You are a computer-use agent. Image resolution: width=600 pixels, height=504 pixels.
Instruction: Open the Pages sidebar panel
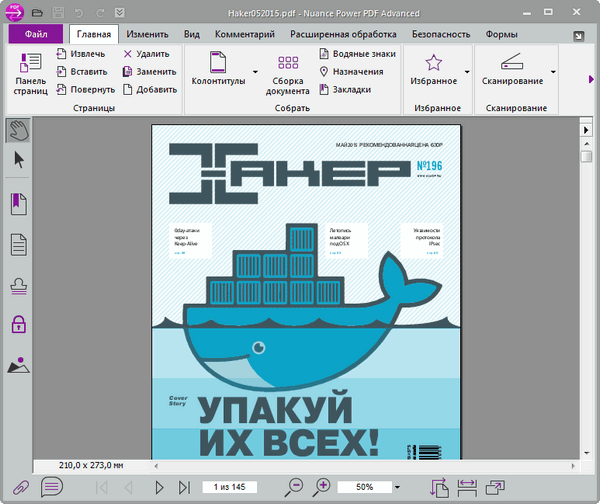18,245
